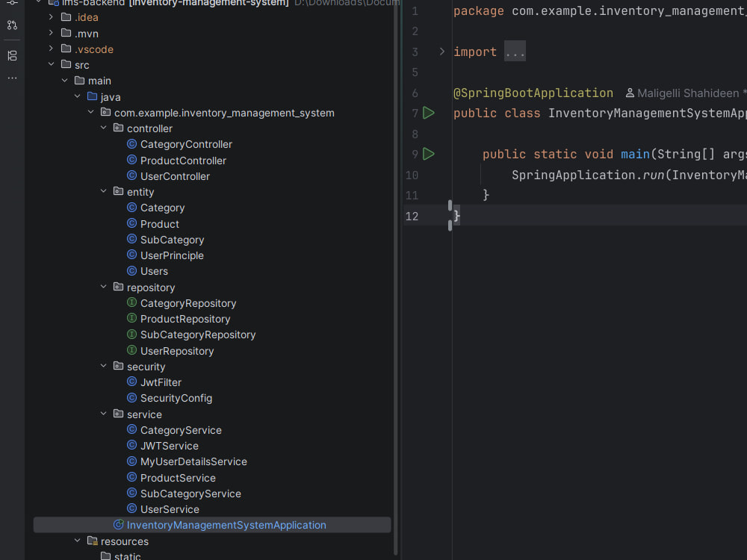The width and height of the screenshot is (747, 560).
Task: Select the .mvn folder label
Action: pos(86,34)
